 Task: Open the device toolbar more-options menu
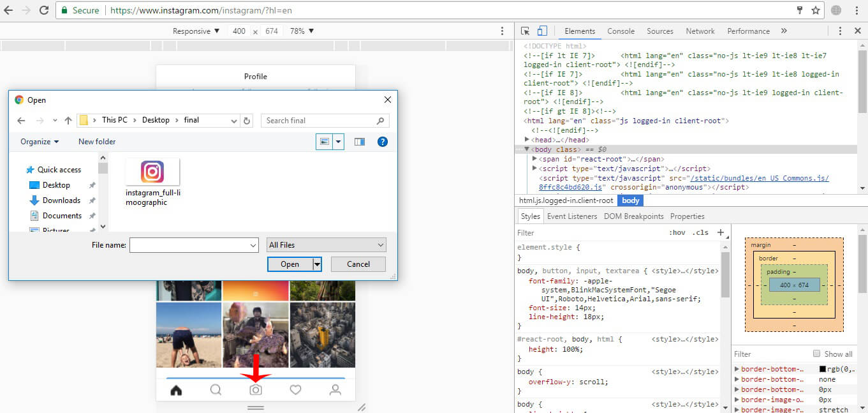tap(503, 31)
